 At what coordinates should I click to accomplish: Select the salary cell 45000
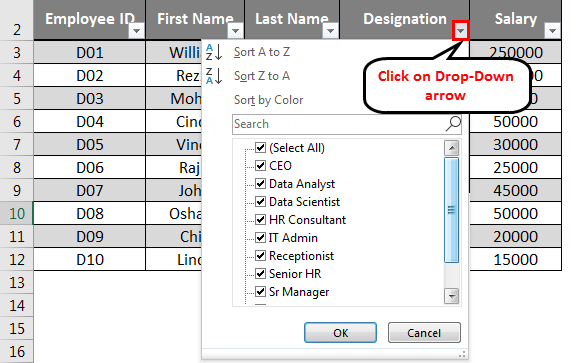515,190
